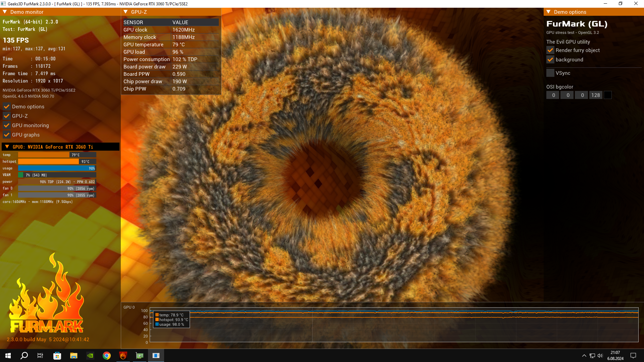The image size is (644, 362).
Task: Disable the GPU graphs checkbox
Action: [6, 135]
